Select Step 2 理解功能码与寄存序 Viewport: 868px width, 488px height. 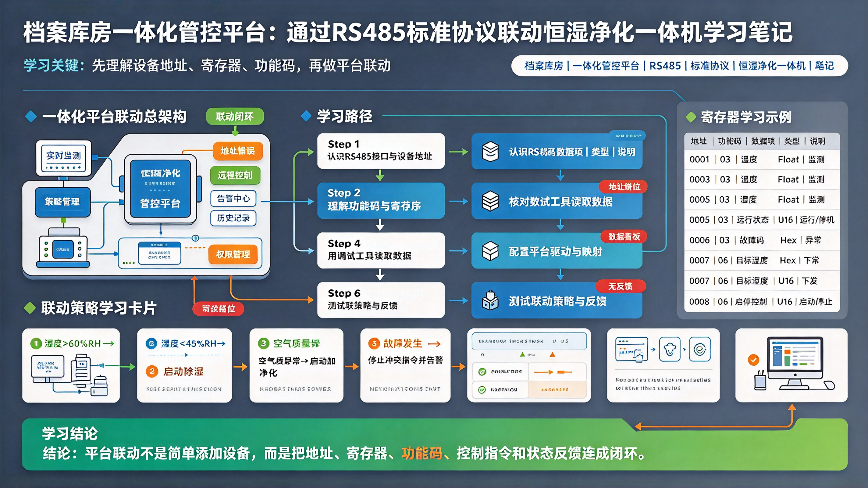click(x=381, y=201)
